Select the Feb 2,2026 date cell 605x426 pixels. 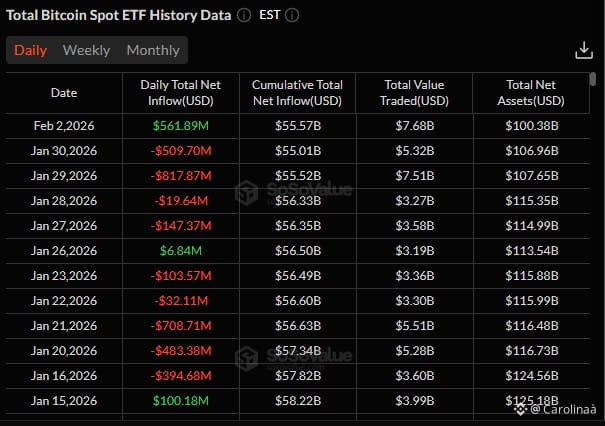64,125
